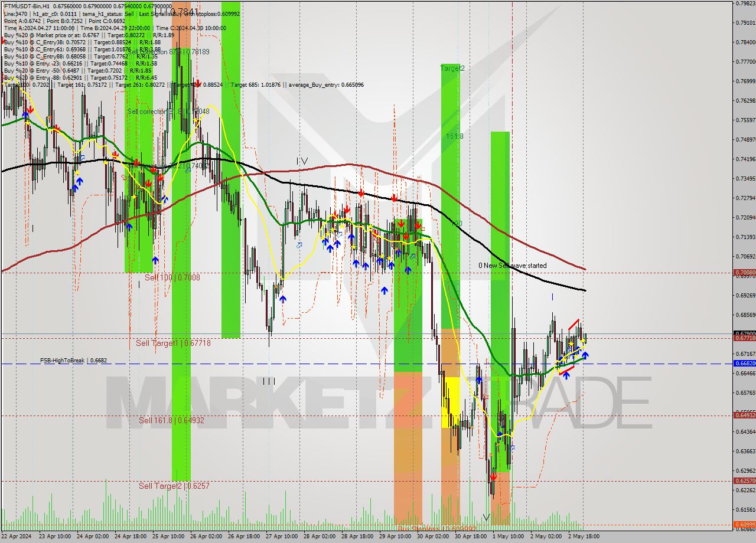Select the 'Target 685: 1.01876' text
Viewport: 756px width, 543px height.
pyautogui.click(x=256, y=85)
